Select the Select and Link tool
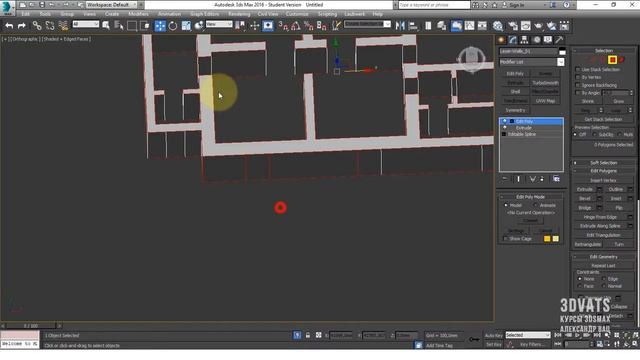 pos(37,26)
